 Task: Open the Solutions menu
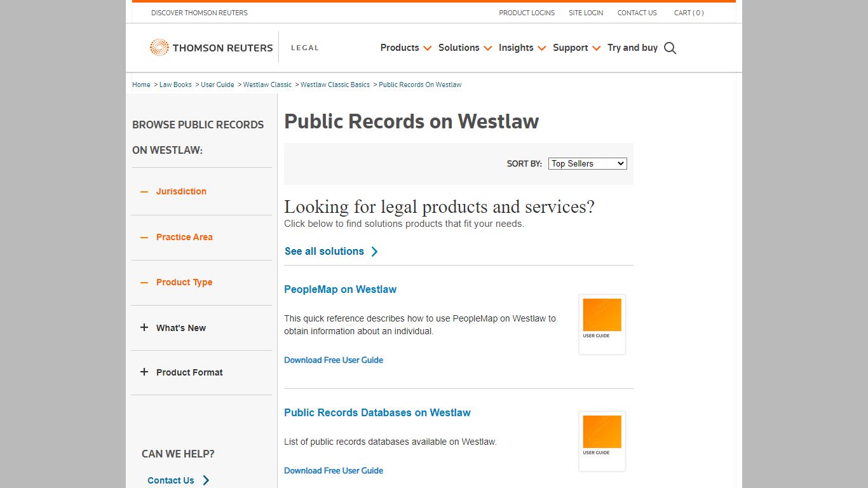[x=459, y=48]
